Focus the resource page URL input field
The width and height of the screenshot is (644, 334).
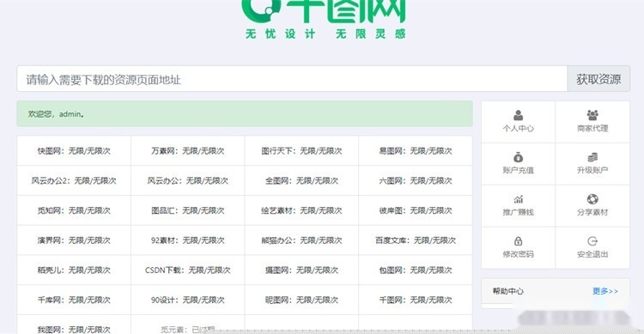click(x=292, y=79)
